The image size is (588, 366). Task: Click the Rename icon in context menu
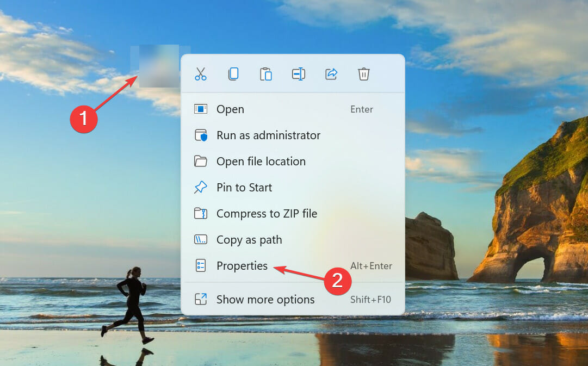[299, 74]
